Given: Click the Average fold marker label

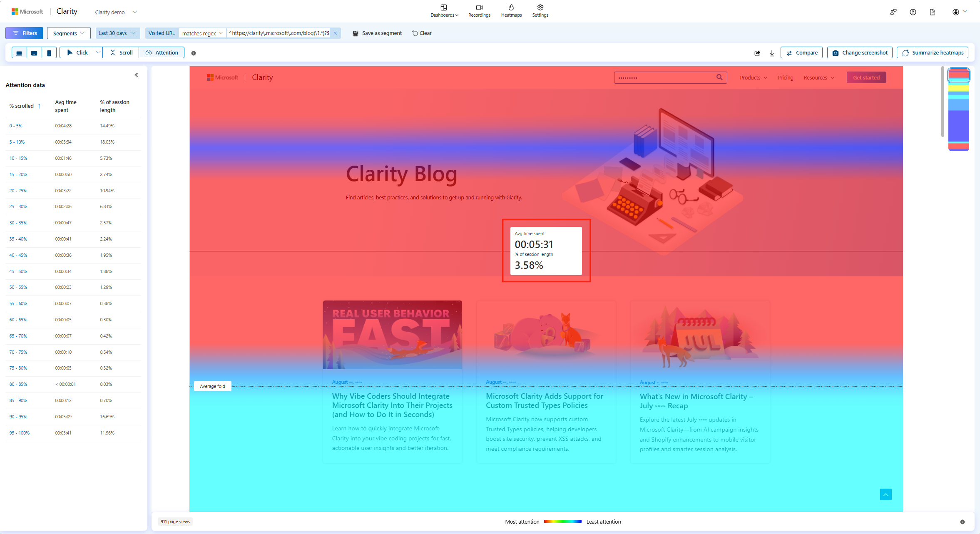Looking at the screenshot, I should [212, 386].
